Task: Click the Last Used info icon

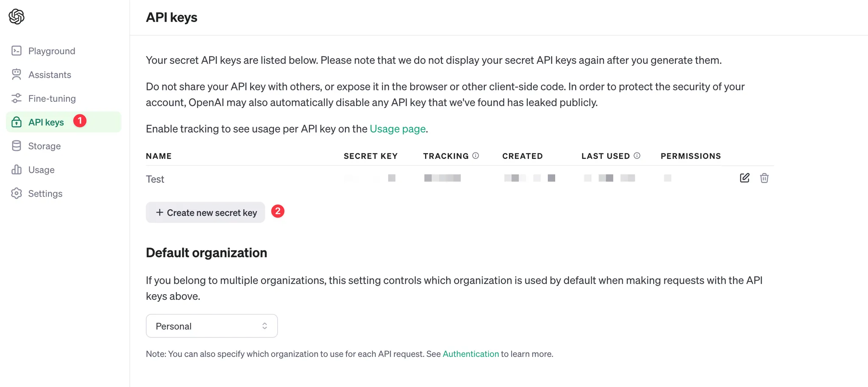Action: (x=637, y=156)
